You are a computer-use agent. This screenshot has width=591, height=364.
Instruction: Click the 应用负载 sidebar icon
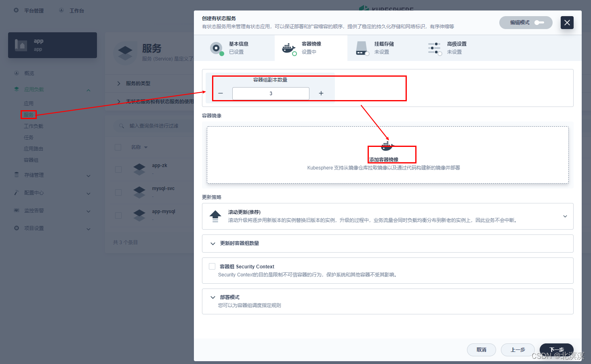[x=17, y=89]
